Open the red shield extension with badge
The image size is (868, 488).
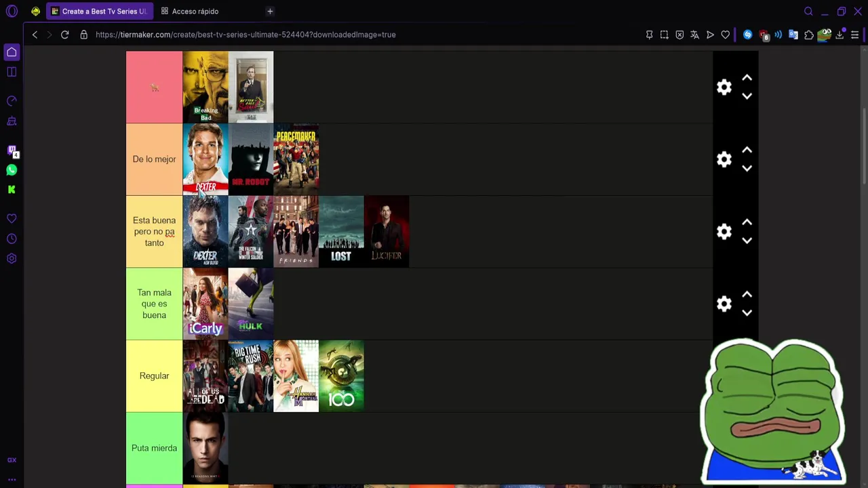coord(764,35)
